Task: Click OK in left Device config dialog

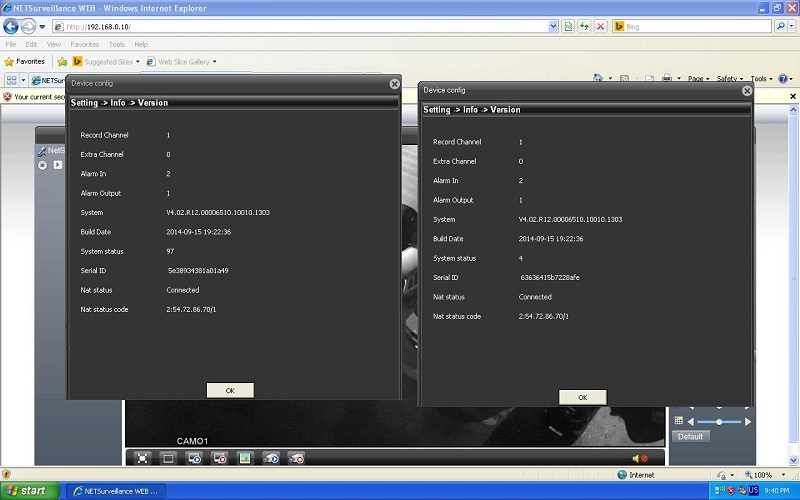Action: click(x=230, y=390)
